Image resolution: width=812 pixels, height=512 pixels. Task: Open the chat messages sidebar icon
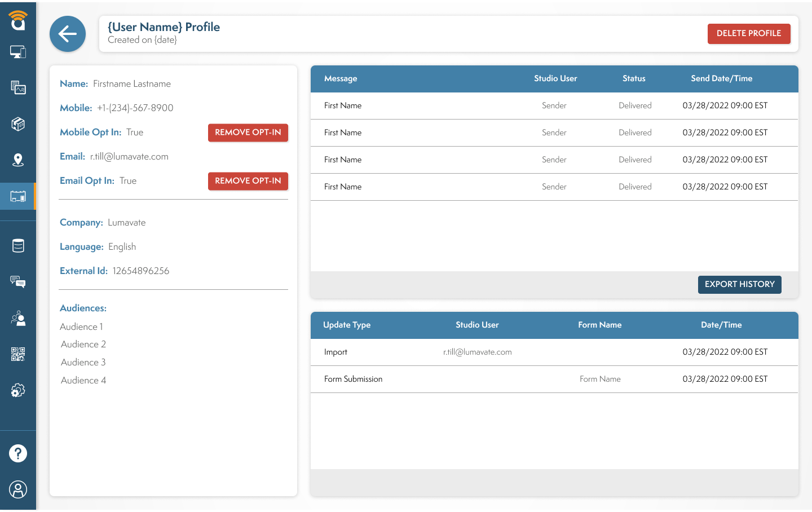[18, 282]
